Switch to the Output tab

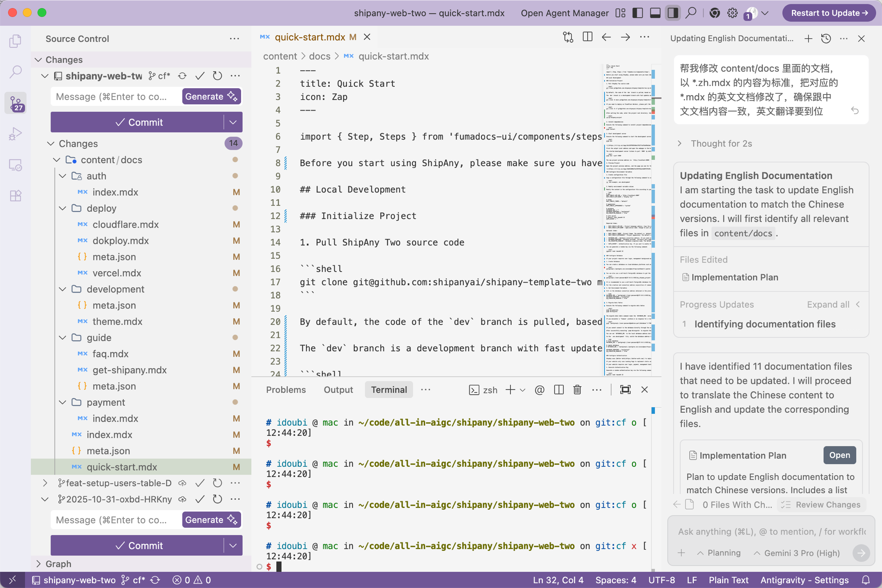tap(338, 390)
